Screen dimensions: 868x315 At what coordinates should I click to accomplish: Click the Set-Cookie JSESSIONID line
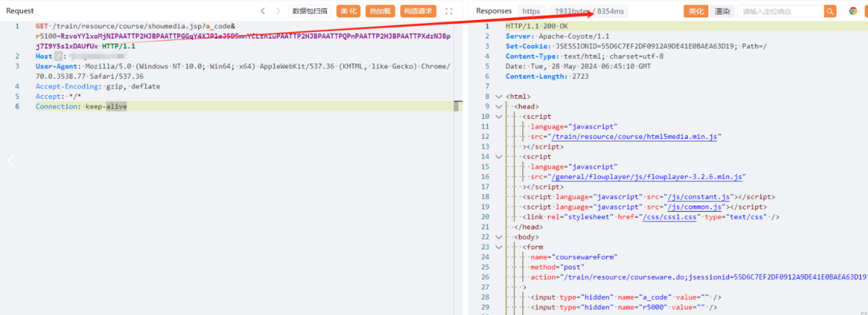tap(636, 46)
